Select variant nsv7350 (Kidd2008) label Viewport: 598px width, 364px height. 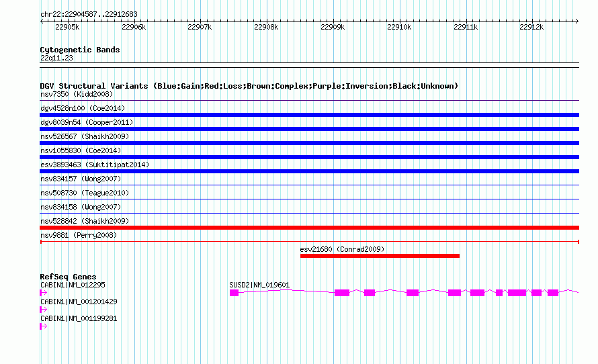[77, 94]
